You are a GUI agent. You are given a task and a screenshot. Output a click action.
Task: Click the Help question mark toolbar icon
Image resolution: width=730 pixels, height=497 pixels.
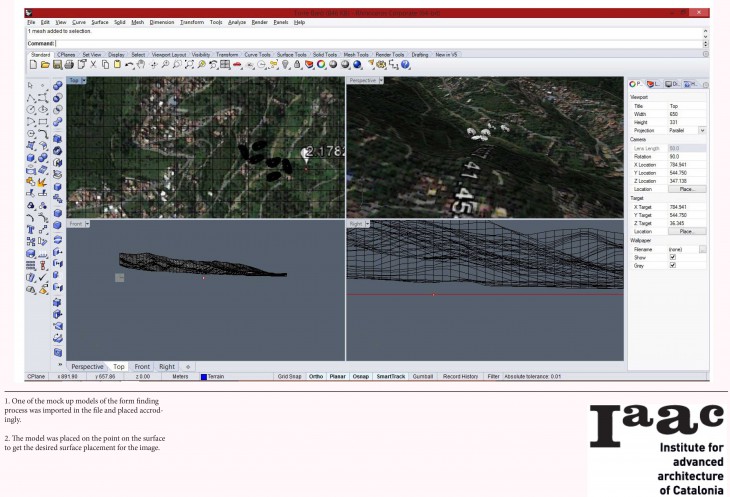405,65
